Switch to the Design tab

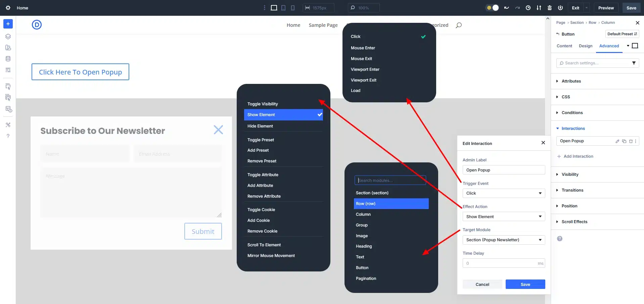[586, 46]
